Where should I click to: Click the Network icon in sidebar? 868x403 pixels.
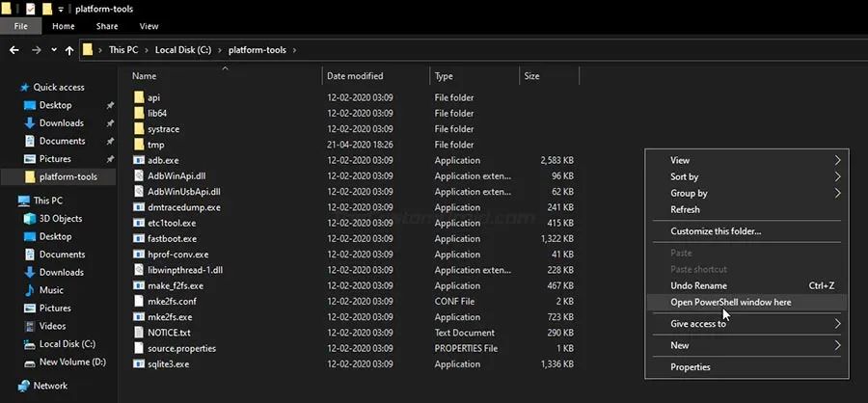coord(24,386)
